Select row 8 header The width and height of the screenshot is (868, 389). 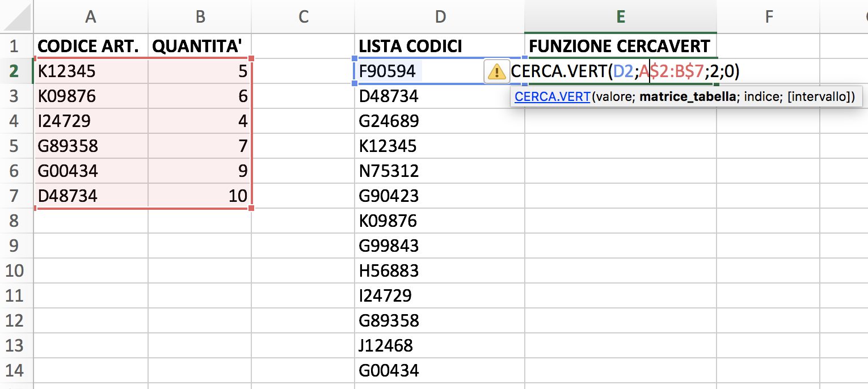(x=16, y=221)
